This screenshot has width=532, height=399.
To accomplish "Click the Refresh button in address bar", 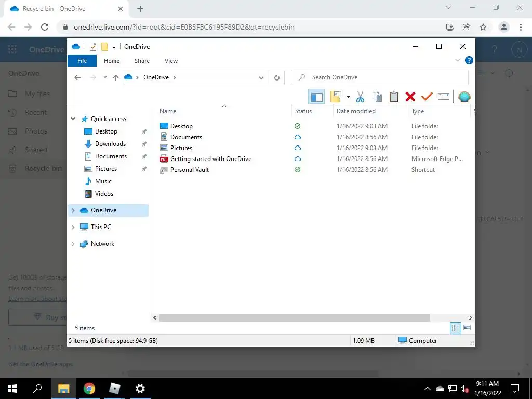I will [277, 78].
